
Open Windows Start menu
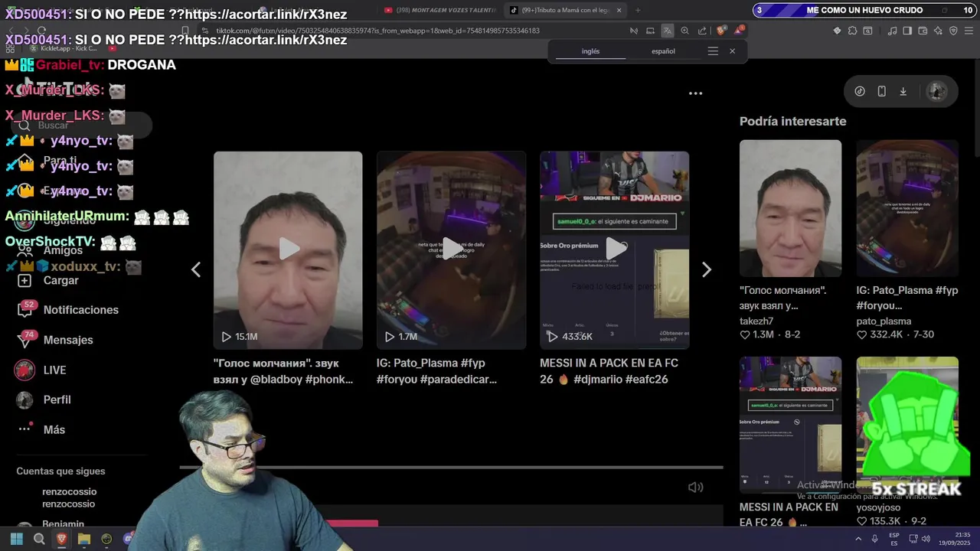click(x=17, y=539)
